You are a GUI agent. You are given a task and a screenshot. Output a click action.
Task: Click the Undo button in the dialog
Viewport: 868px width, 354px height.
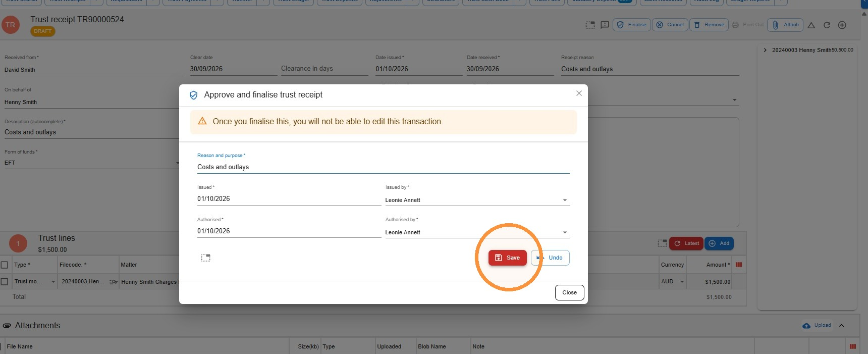tap(550, 258)
